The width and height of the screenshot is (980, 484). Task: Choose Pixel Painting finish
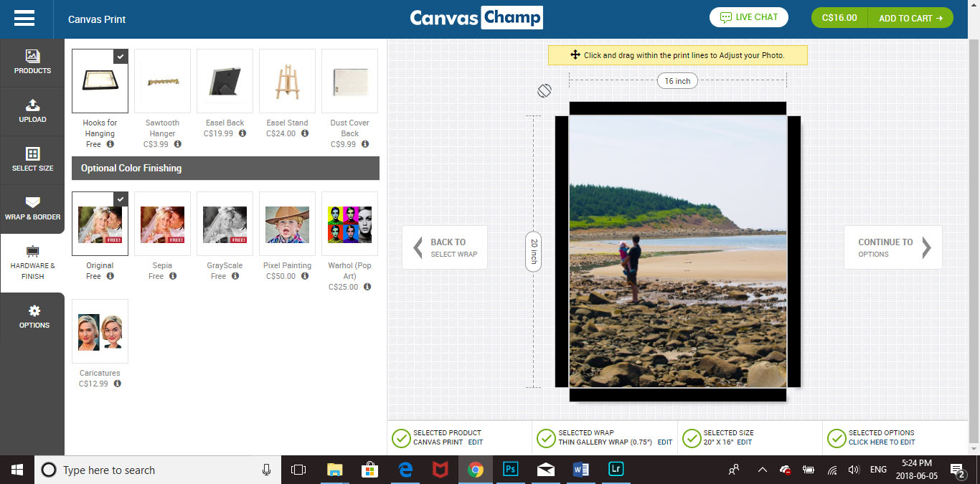point(287,224)
